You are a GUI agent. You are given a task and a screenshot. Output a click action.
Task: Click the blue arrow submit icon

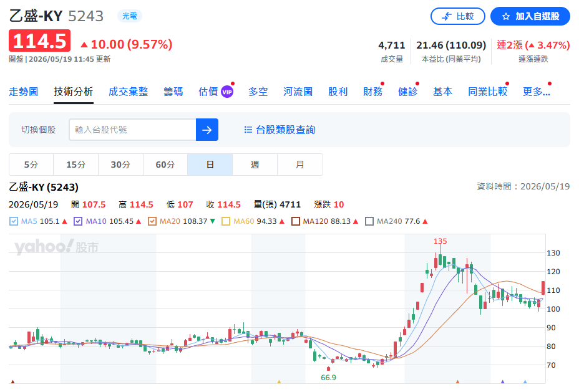[207, 130]
